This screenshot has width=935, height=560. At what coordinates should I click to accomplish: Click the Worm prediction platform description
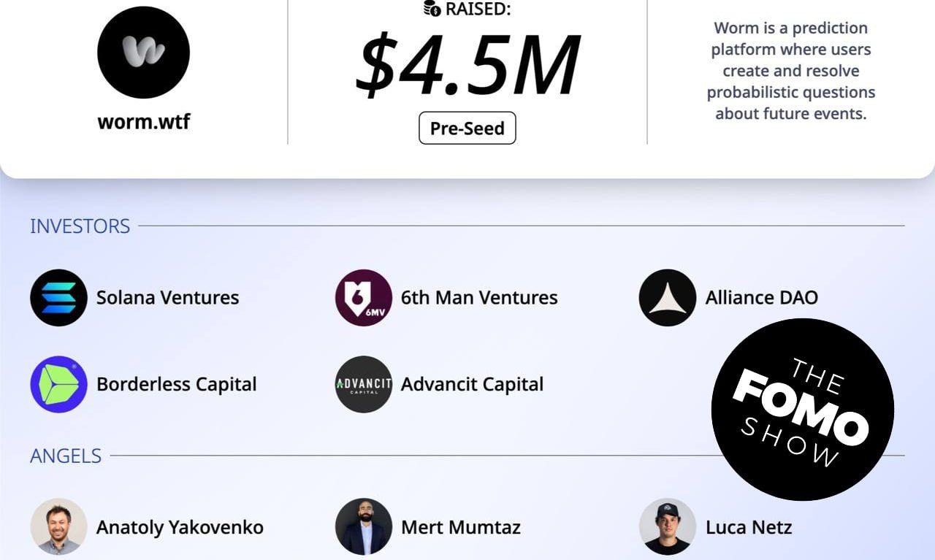(790, 71)
